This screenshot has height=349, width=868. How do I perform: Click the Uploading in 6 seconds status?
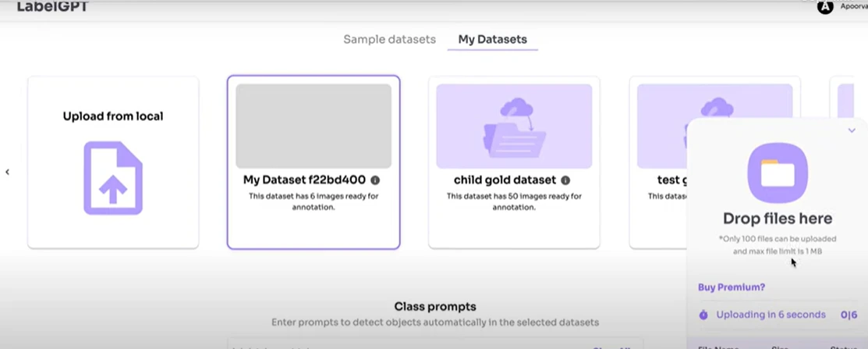pyautogui.click(x=769, y=315)
